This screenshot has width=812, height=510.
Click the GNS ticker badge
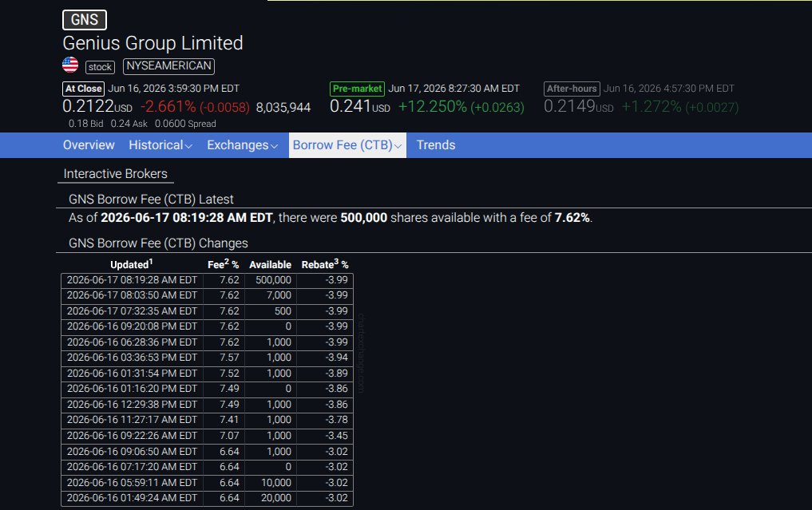(85, 20)
